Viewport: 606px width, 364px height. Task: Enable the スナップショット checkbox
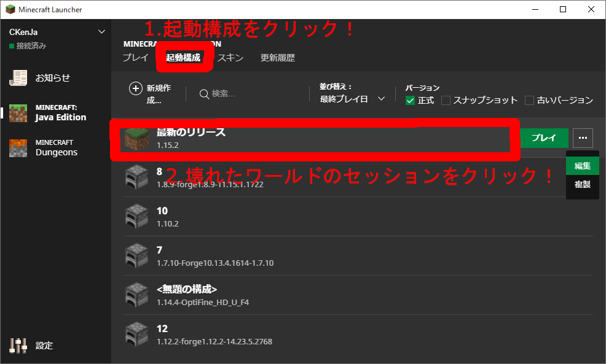tap(446, 100)
